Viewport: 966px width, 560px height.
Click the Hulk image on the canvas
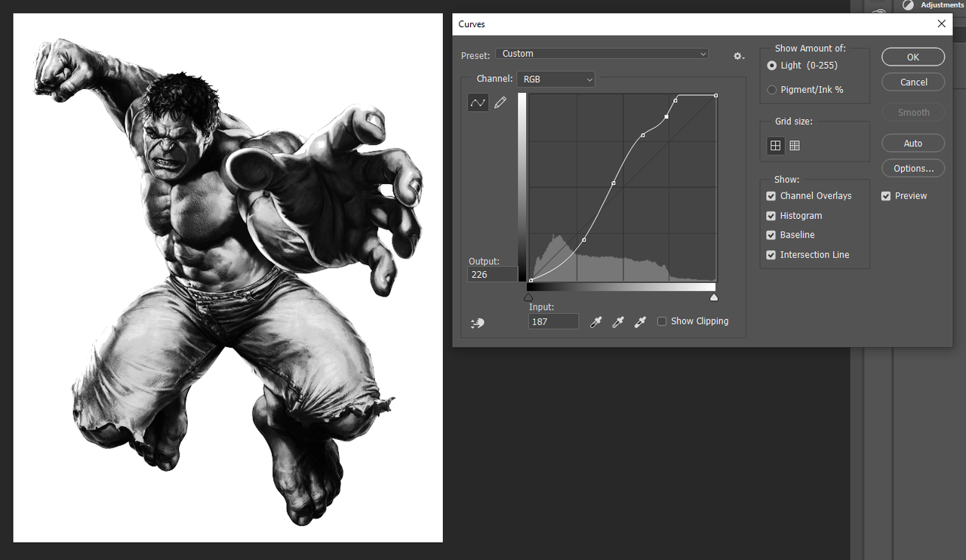pyautogui.click(x=228, y=277)
